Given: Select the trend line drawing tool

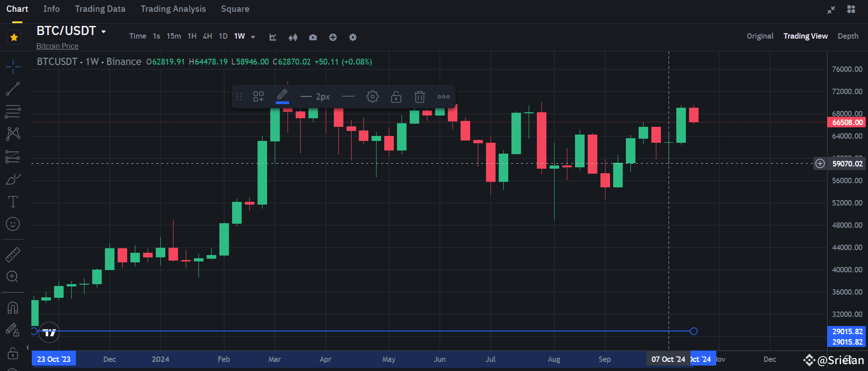Looking at the screenshot, I should pyautogui.click(x=13, y=89).
